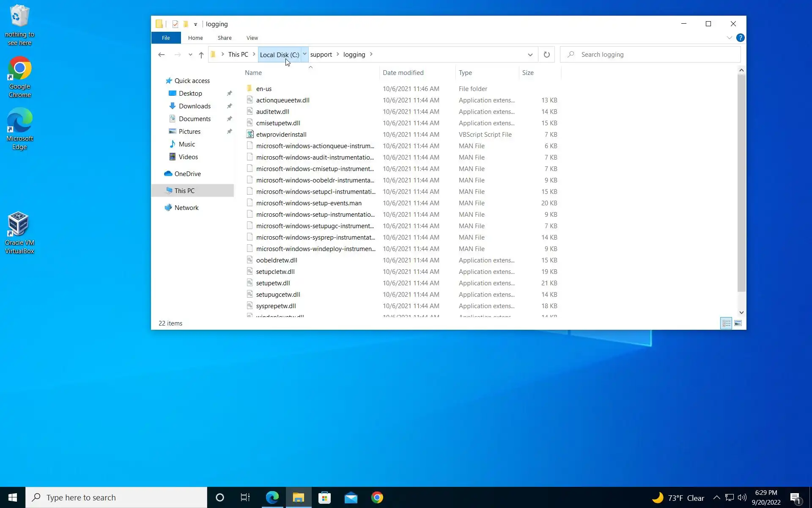Click the support breadcrumb segment
This screenshot has width=812, height=508.
[321, 55]
